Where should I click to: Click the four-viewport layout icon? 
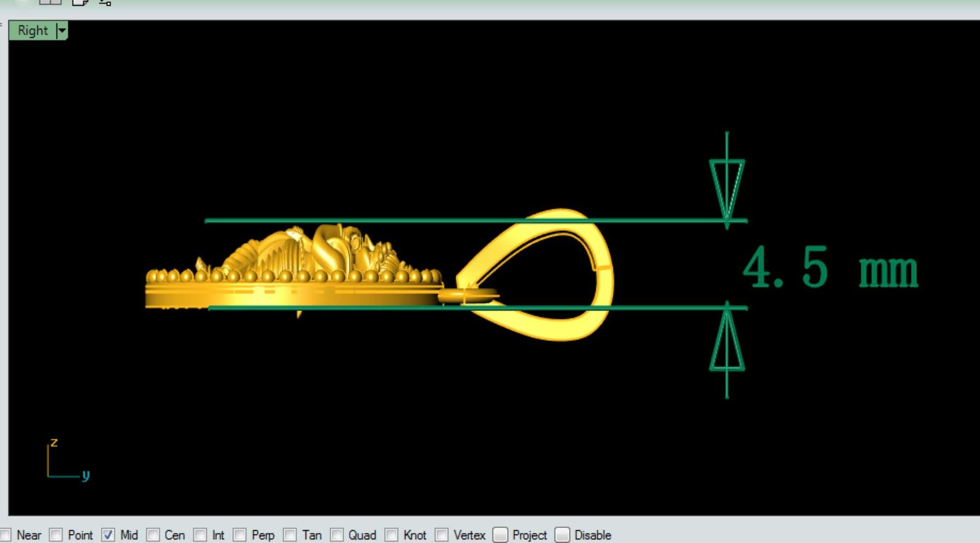[50, 2]
